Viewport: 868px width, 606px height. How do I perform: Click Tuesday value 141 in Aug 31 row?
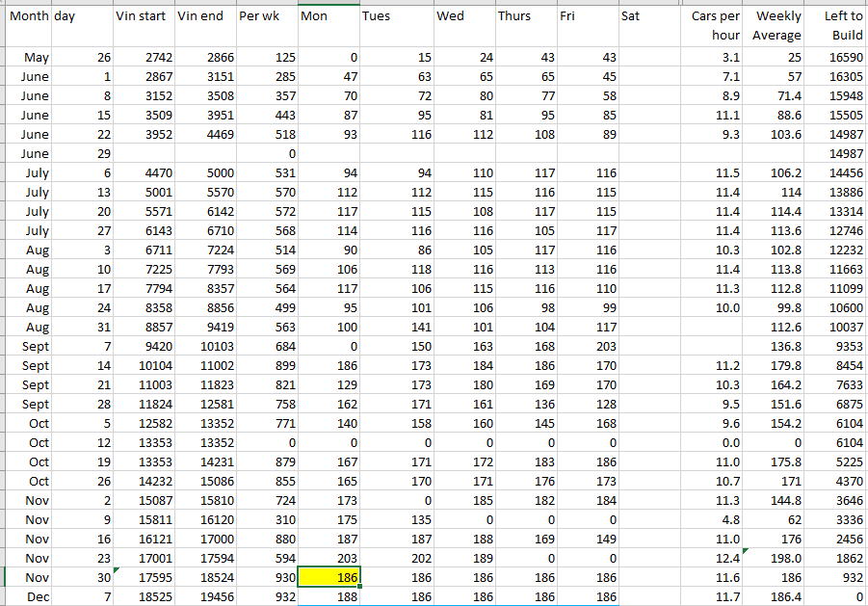395,327
